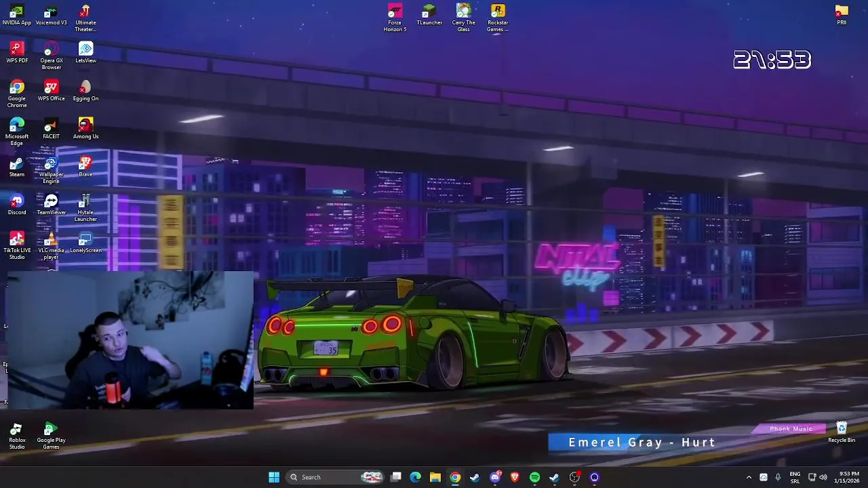Open the 9:53 PM clock and calendar
Image resolution: width=868 pixels, height=488 pixels.
coord(848,477)
